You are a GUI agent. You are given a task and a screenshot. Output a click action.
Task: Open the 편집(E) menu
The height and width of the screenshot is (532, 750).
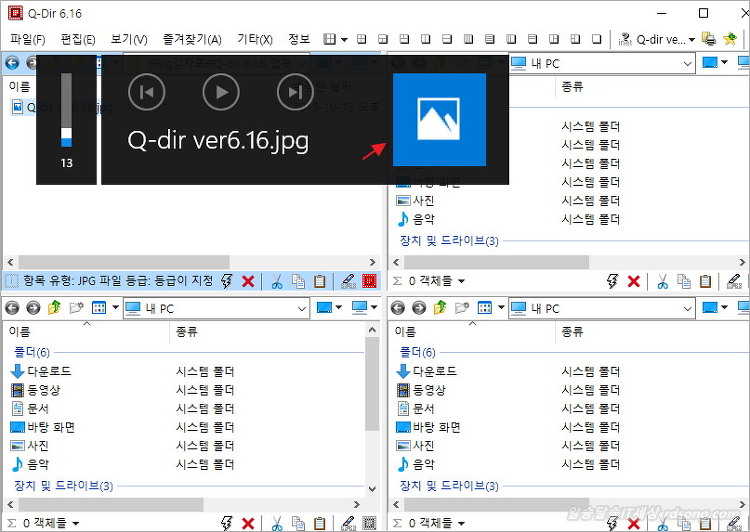pyautogui.click(x=78, y=39)
